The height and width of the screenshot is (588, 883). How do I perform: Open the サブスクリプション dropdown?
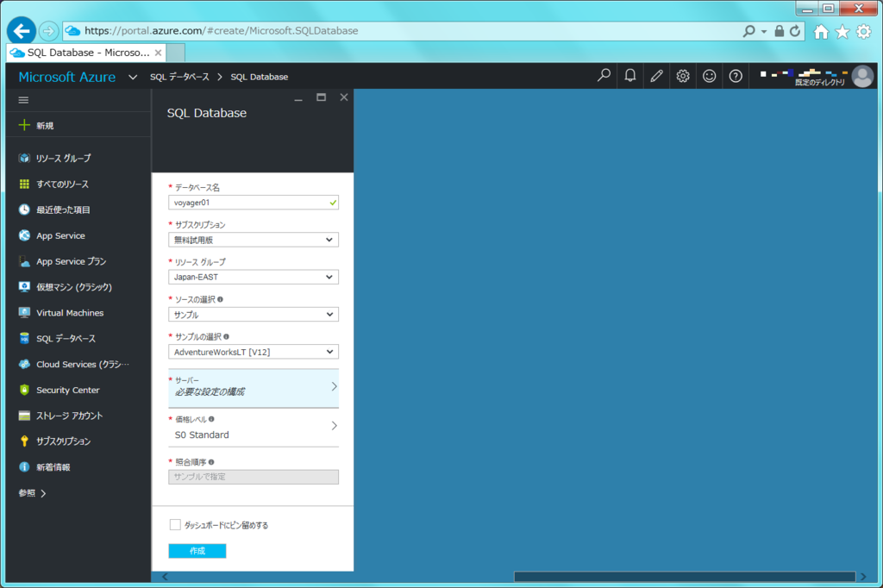(254, 240)
